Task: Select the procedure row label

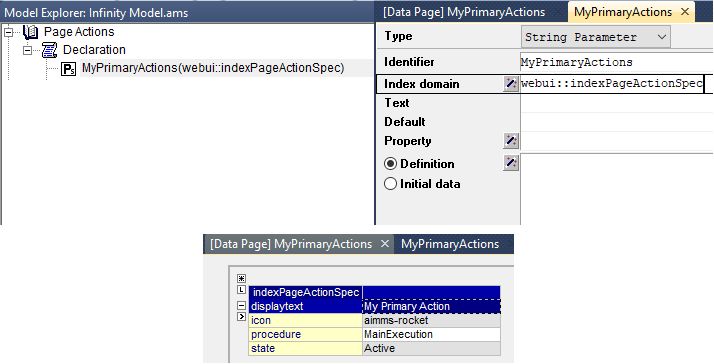Action: tap(306, 334)
